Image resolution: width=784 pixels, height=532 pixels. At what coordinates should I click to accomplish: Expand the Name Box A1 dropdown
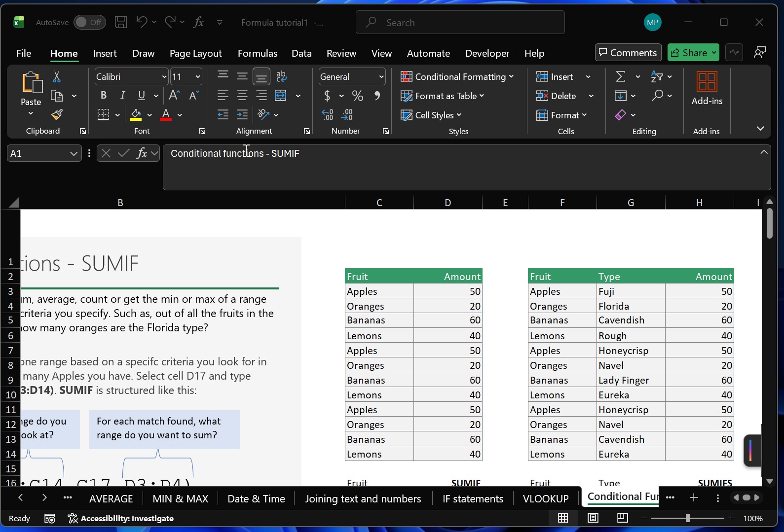coord(74,153)
